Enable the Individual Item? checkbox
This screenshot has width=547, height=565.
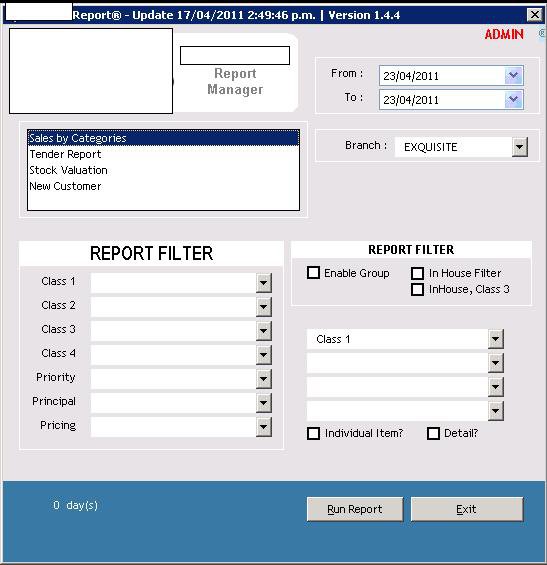pyautogui.click(x=313, y=433)
